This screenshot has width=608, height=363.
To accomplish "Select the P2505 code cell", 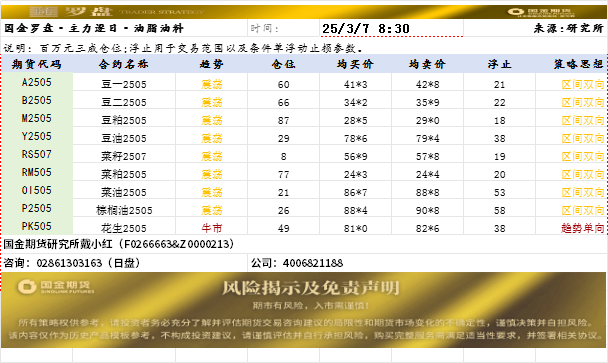I will point(36,208).
